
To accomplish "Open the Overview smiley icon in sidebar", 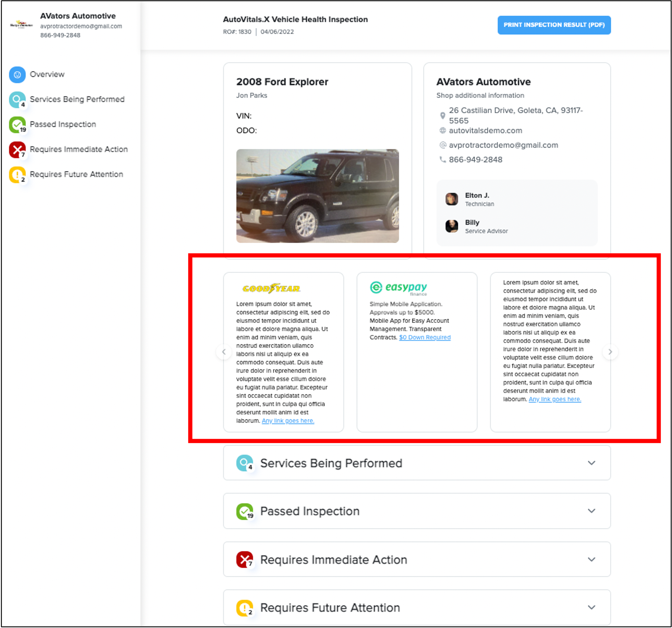I will coord(17,75).
